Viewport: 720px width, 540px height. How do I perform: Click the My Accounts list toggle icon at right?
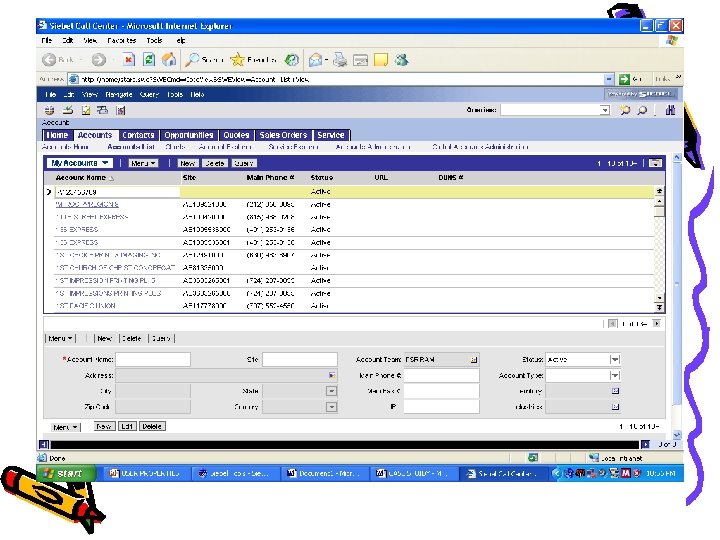point(655,163)
